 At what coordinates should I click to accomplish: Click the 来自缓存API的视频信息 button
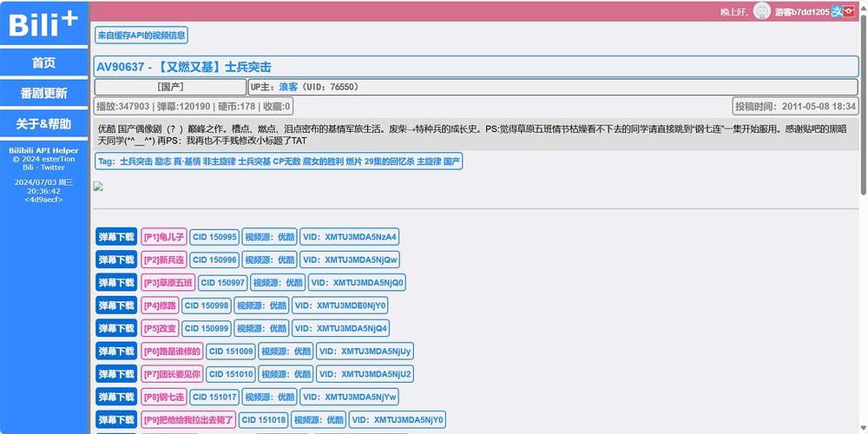point(141,36)
